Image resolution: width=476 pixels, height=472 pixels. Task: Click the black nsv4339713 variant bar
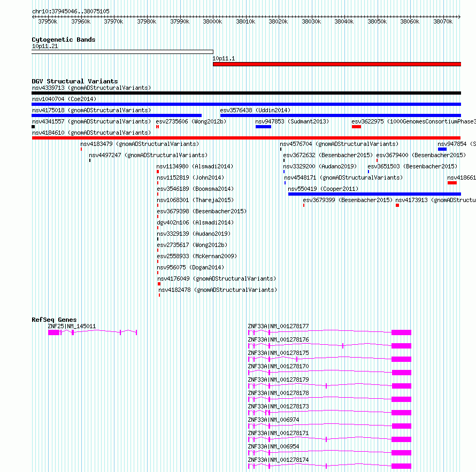pyautogui.click(x=246, y=93)
